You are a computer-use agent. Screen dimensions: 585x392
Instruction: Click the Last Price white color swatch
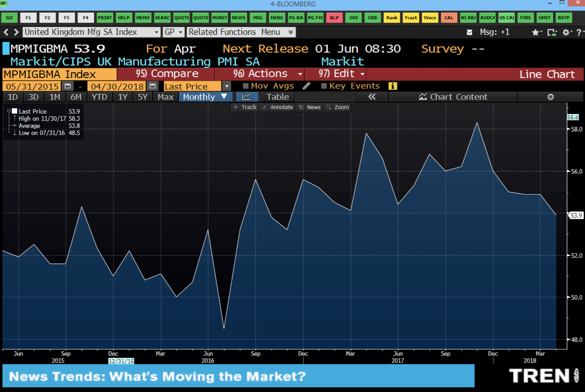[14, 111]
